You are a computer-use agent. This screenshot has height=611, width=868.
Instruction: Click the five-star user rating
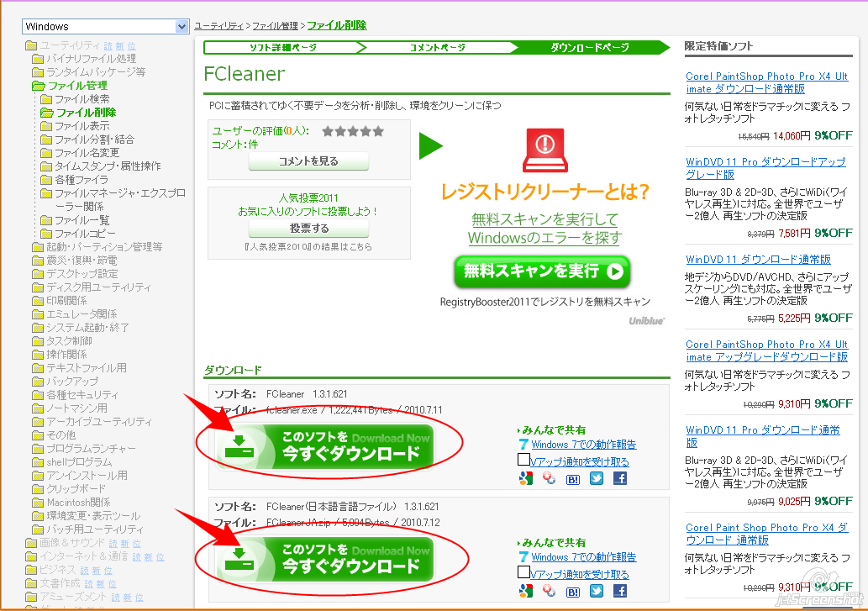coord(353,131)
